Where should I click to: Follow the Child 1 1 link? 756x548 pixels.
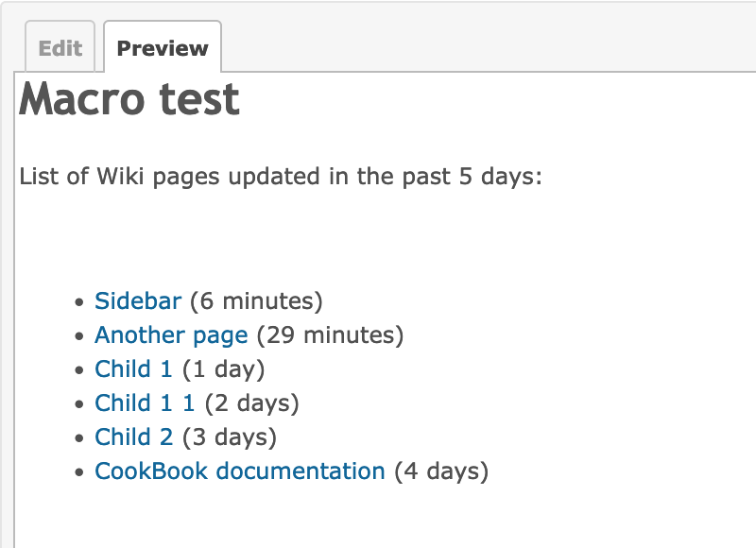point(145,402)
